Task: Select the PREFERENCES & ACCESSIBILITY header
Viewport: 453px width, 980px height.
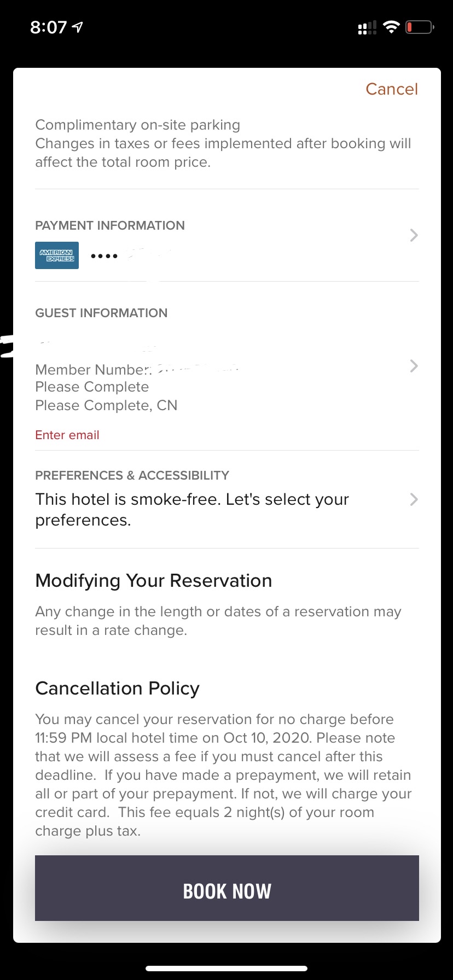Action: (x=132, y=475)
